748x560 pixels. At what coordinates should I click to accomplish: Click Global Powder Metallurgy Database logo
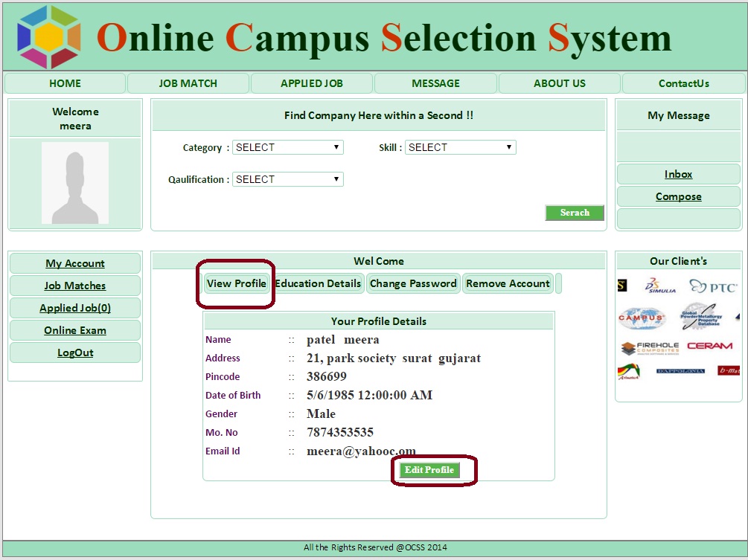[x=699, y=317]
